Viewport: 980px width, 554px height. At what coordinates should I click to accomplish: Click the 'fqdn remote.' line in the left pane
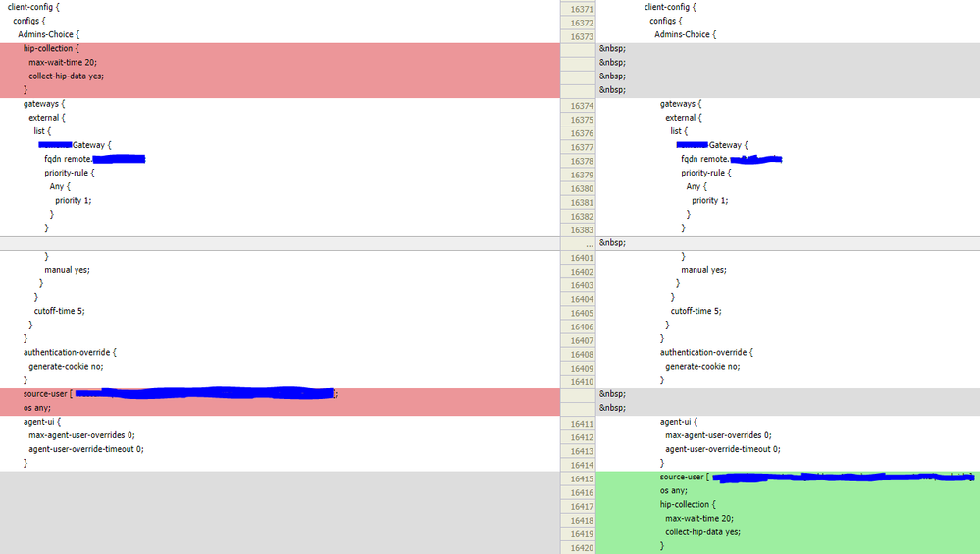[x=94, y=159]
